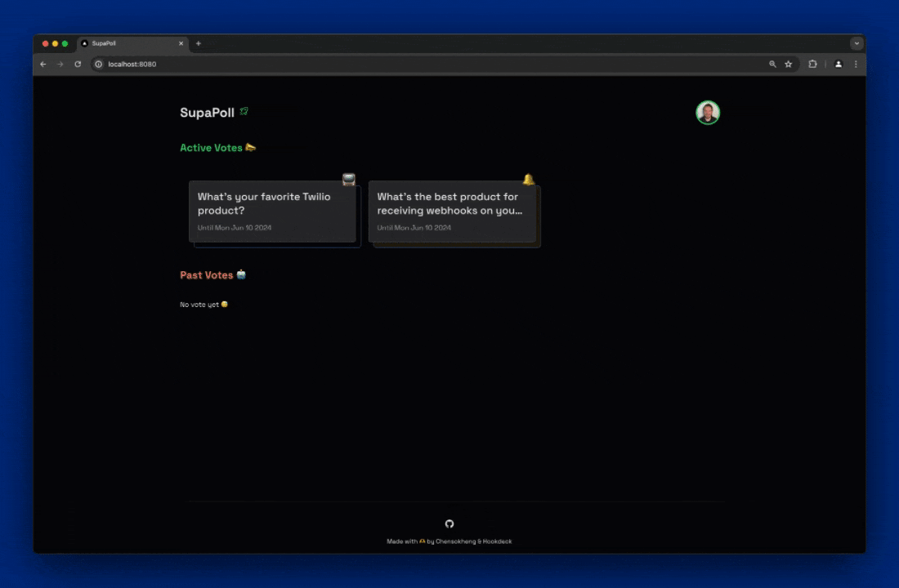Screen dimensions: 899x588
Task: Click the TV emoji on Twilio card
Action: (x=349, y=180)
